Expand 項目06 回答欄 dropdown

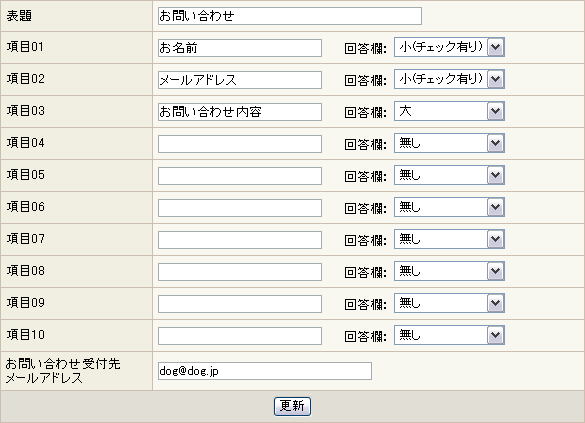449,207
